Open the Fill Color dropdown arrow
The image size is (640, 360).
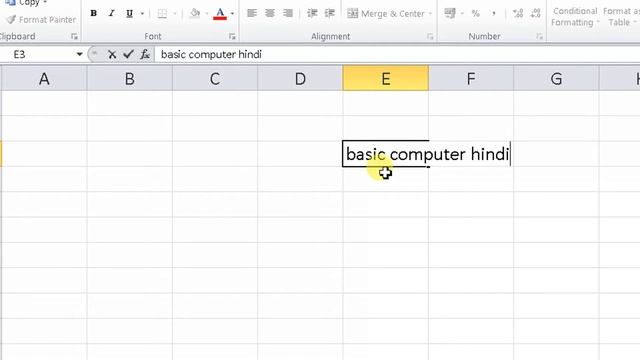(207, 13)
